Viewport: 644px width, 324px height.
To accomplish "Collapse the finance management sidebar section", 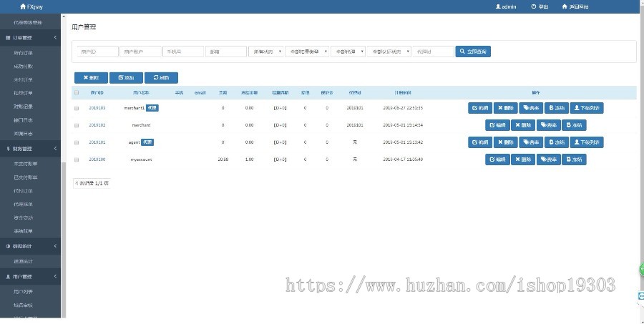I will pyautogui.click(x=30, y=149).
